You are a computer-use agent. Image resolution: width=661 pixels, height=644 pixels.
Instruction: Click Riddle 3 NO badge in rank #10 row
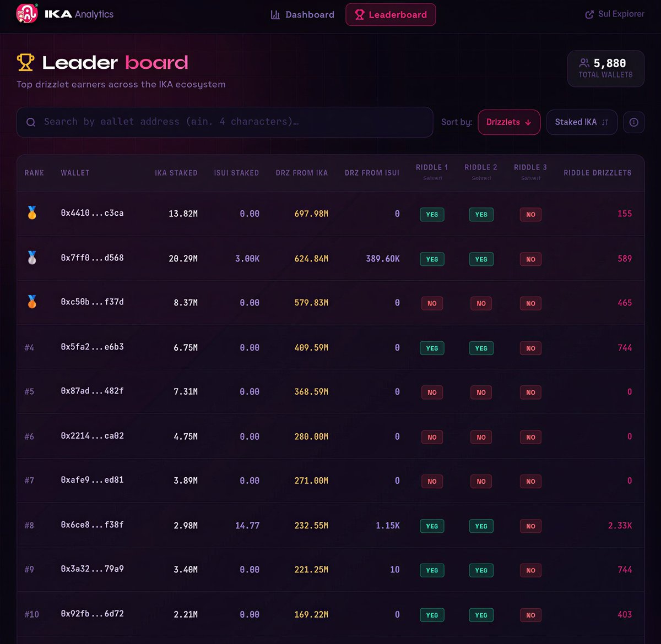pos(530,615)
